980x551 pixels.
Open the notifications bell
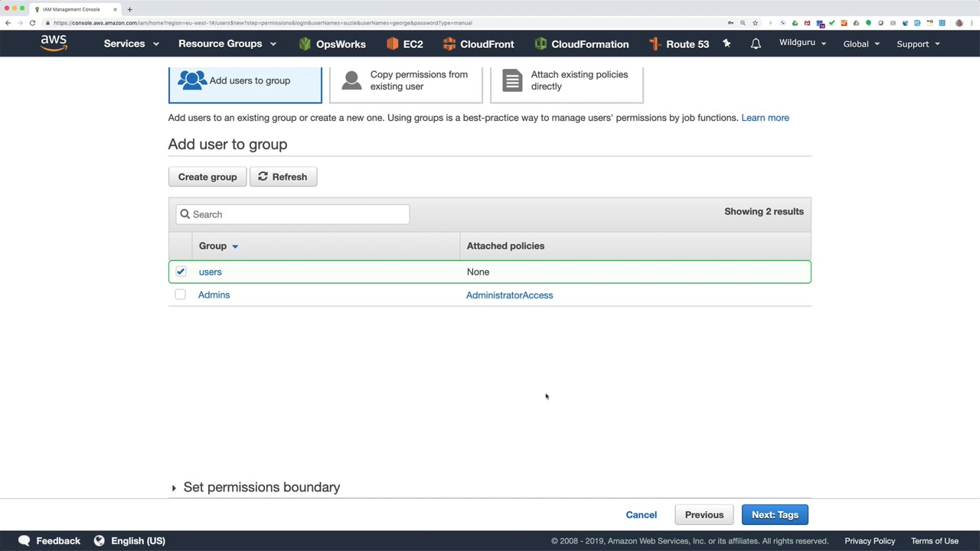pos(756,44)
